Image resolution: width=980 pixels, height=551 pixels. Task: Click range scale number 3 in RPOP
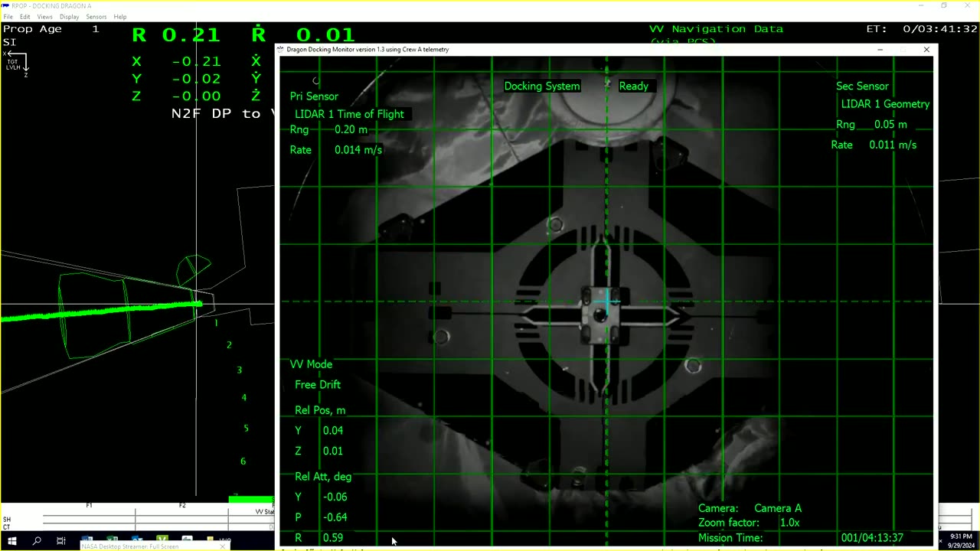pyautogui.click(x=239, y=370)
